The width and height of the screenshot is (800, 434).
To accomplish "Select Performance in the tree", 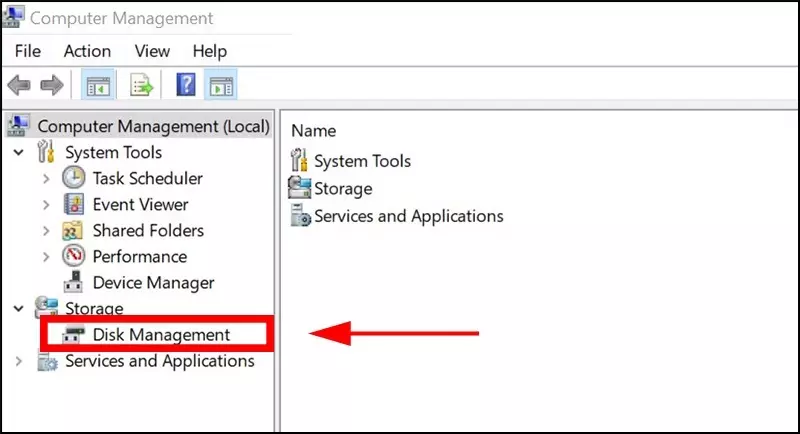I will 140,257.
